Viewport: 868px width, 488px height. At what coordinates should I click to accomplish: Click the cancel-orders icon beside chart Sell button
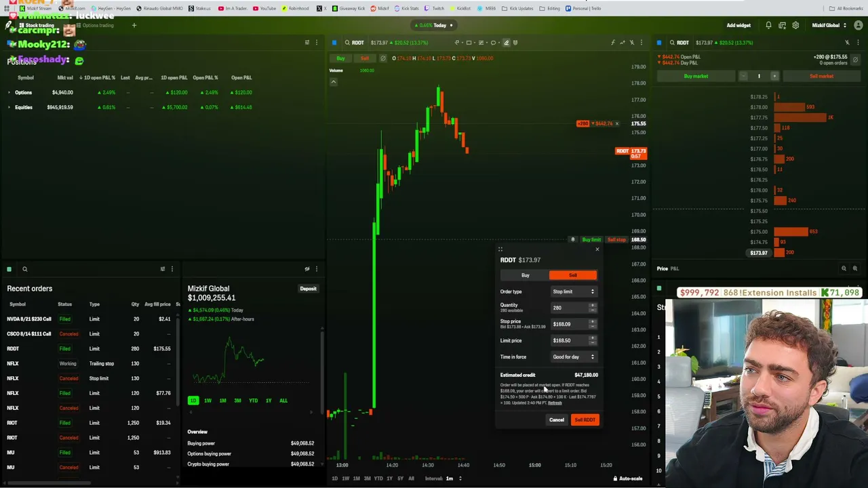382,58
